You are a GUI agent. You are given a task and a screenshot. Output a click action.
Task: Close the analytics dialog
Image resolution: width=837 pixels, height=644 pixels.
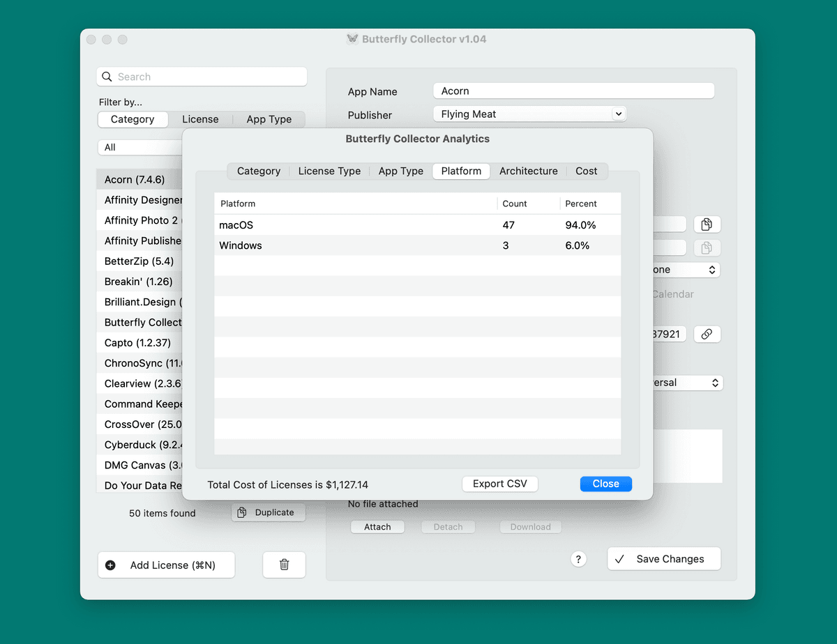coord(605,484)
